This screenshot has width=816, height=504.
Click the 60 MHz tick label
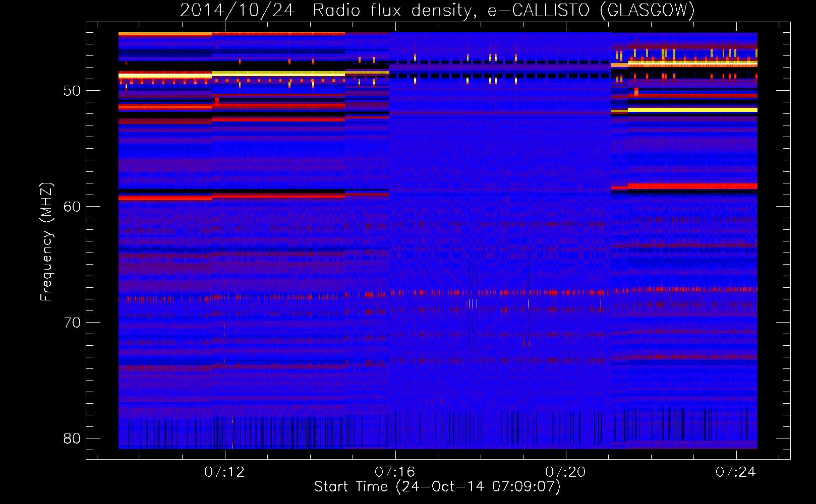tap(72, 207)
